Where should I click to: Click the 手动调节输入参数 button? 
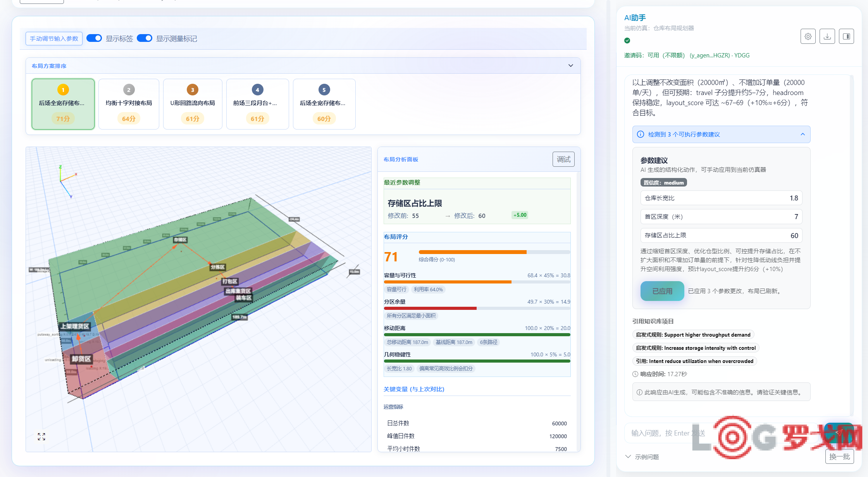pos(54,38)
